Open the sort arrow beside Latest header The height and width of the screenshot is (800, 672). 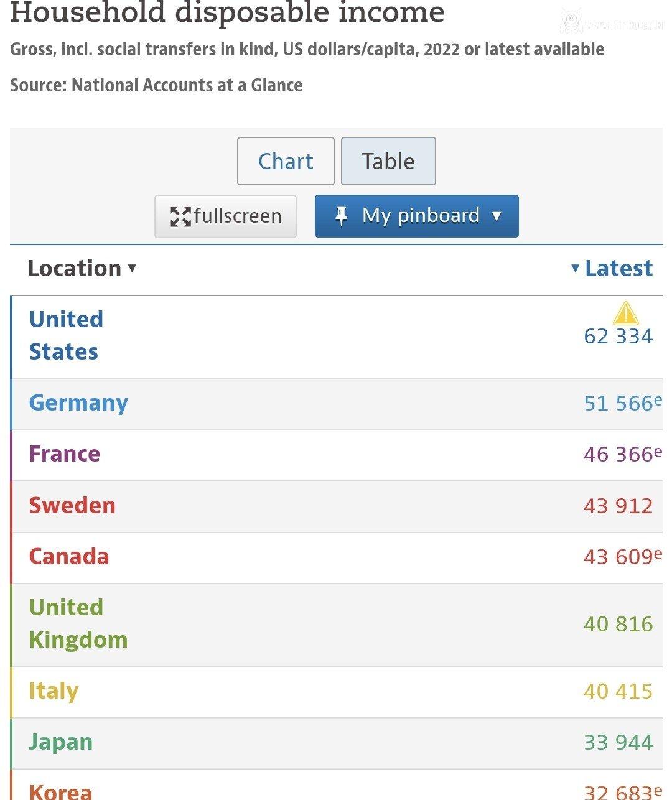coord(576,269)
